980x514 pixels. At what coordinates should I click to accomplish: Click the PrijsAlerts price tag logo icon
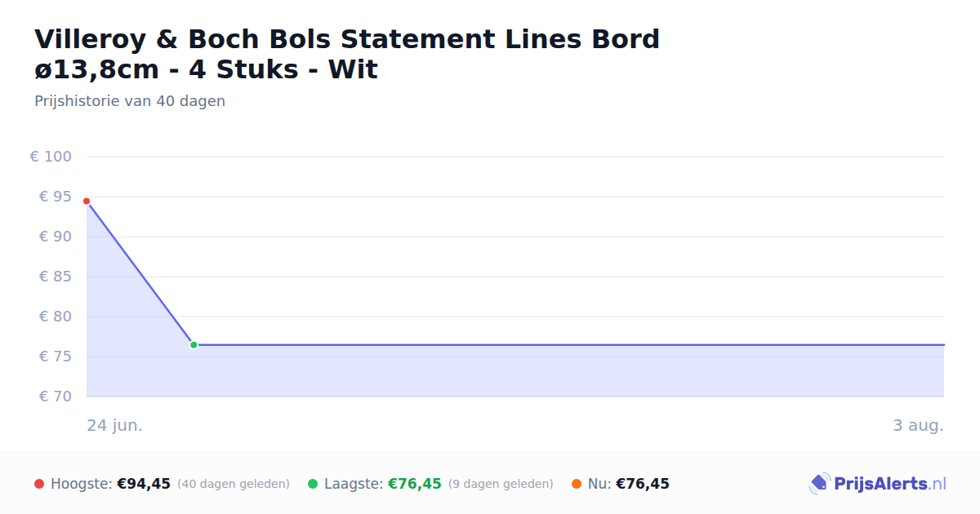pyautogui.click(x=819, y=484)
